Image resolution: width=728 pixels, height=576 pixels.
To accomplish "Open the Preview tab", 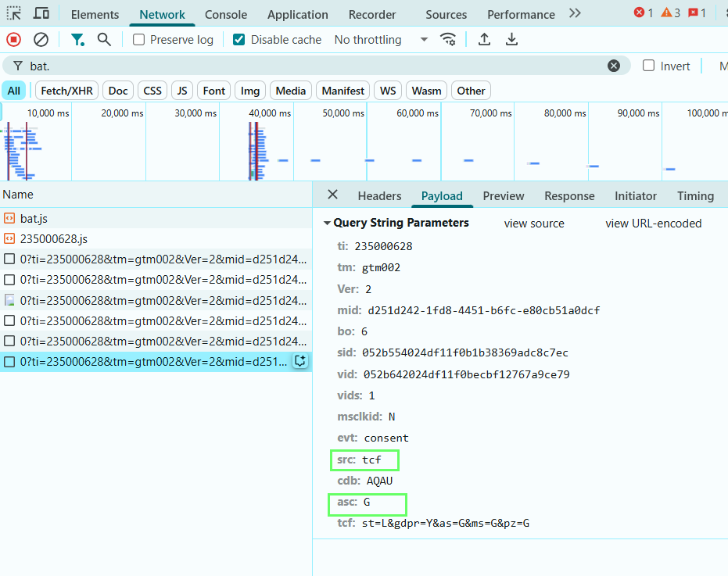I will (504, 196).
